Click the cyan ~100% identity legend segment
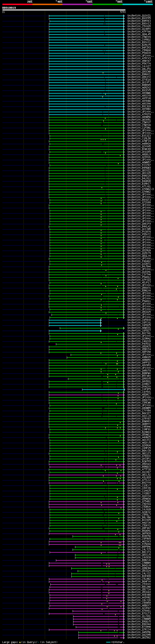Image resolution: width=155 pixels, height=644 pixels. (138, 4)
